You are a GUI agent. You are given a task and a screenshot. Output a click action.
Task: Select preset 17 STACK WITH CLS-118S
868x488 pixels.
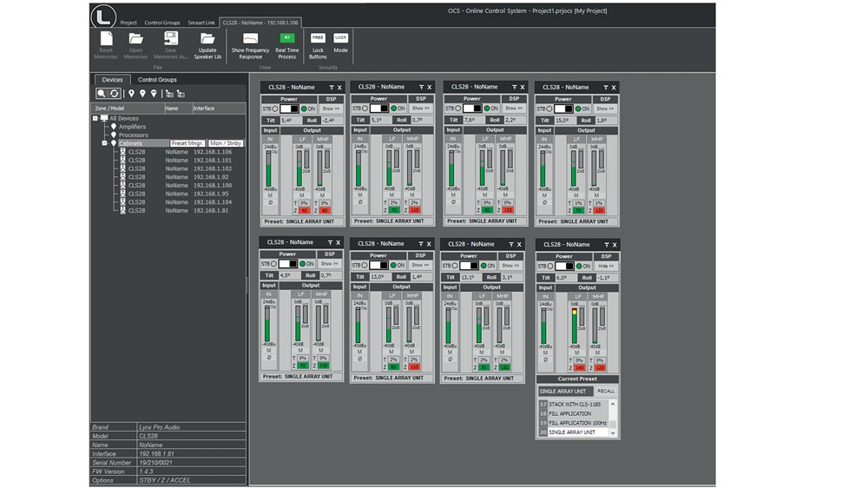pyautogui.click(x=574, y=405)
